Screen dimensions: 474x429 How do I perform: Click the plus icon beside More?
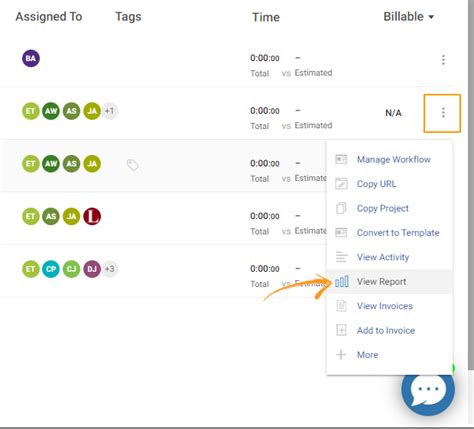click(341, 355)
